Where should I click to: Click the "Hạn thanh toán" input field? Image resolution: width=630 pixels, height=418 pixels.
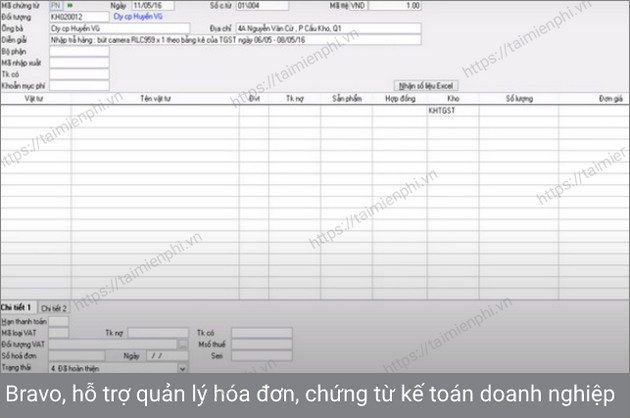click(x=59, y=320)
